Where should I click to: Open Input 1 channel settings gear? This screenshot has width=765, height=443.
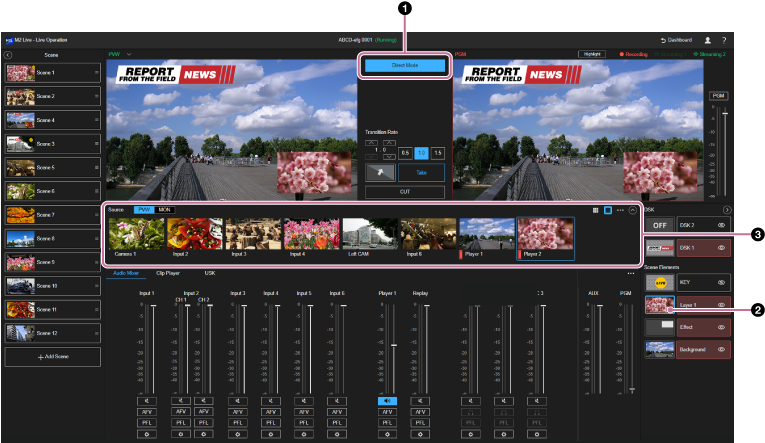pos(147,434)
